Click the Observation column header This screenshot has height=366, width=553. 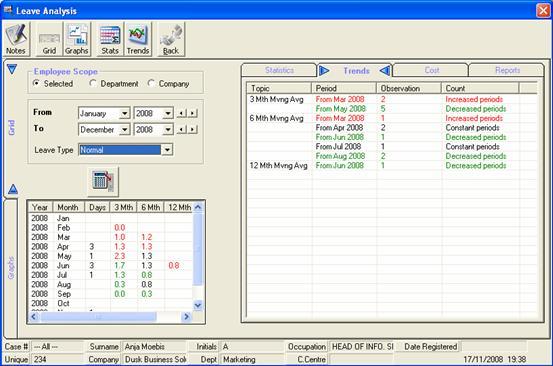point(409,88)
